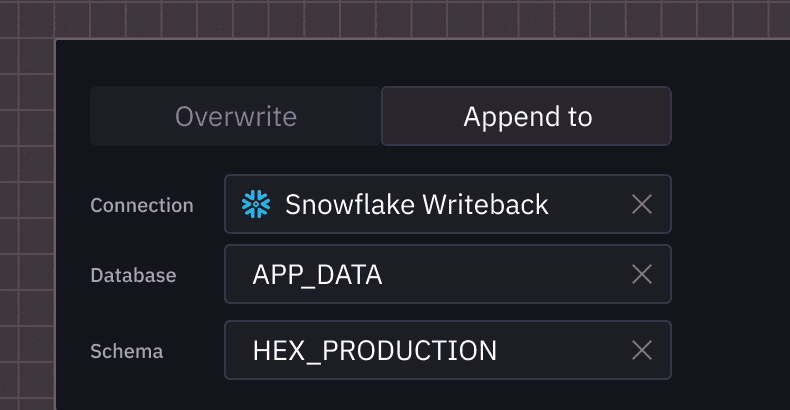Click the Connection field label

click(142, 205)
